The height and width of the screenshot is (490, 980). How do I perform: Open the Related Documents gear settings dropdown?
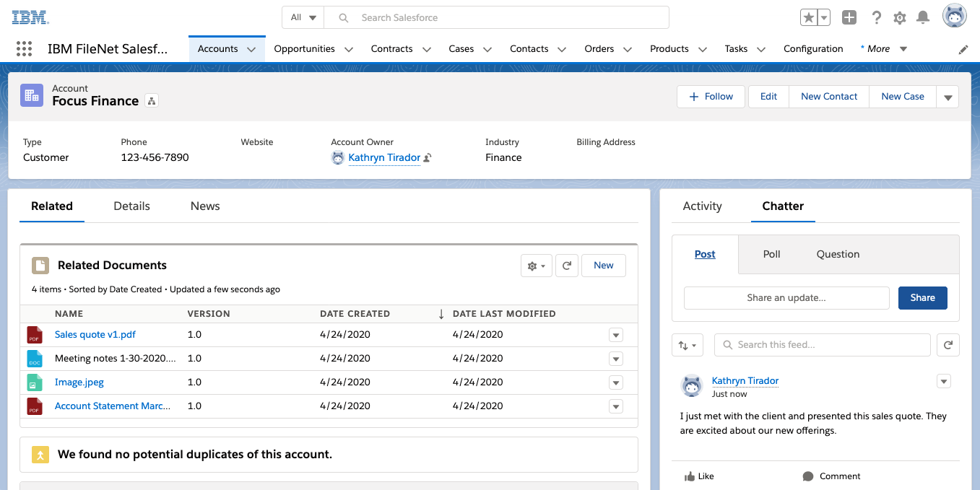tap(536, 266)
